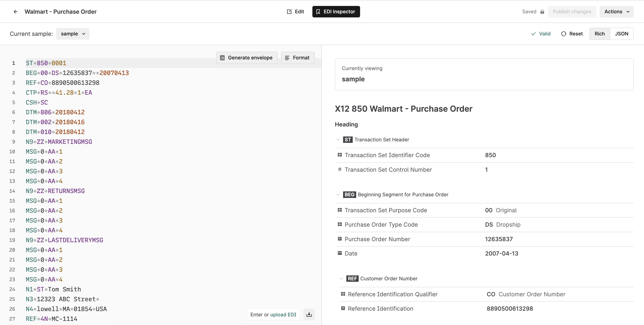The height and width of the screenshot is (325, 644).
Task: Collapse the BEG Beginning Segment section
Action: (338, 195)
